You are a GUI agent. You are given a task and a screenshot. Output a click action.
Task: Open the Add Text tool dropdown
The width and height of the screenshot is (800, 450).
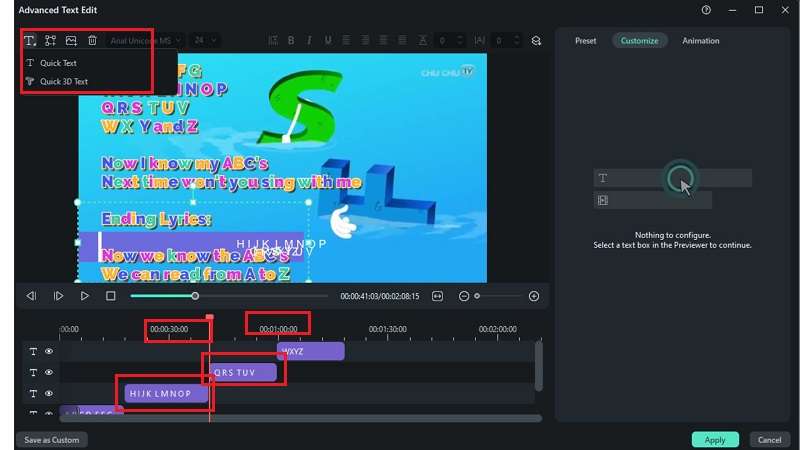pos(30,40)
